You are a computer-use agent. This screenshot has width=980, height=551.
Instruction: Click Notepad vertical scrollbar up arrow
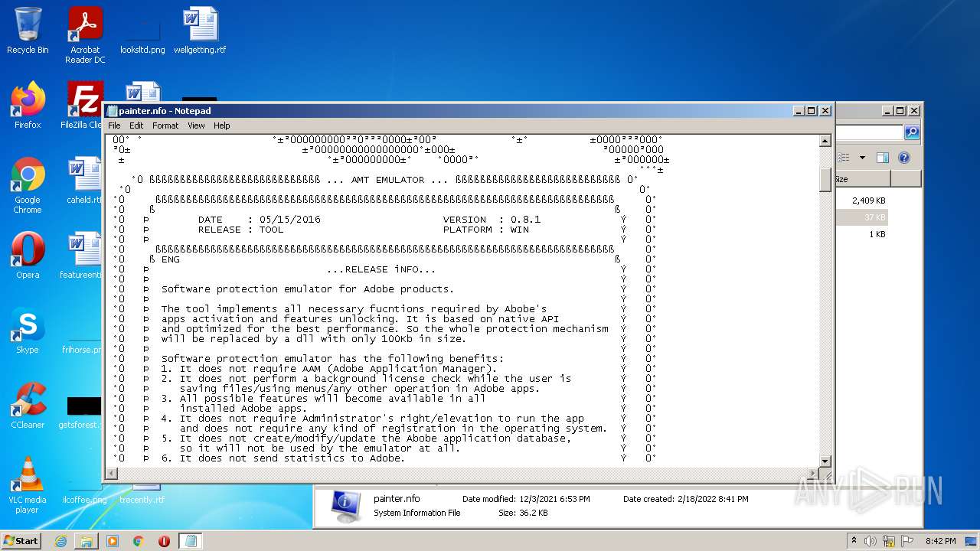click(825, 141)
